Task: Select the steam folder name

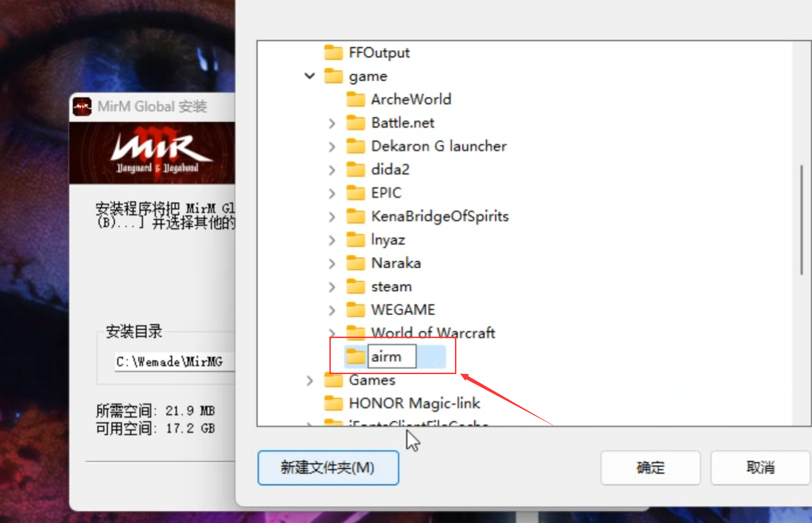Action: click(x=392, y=287)
